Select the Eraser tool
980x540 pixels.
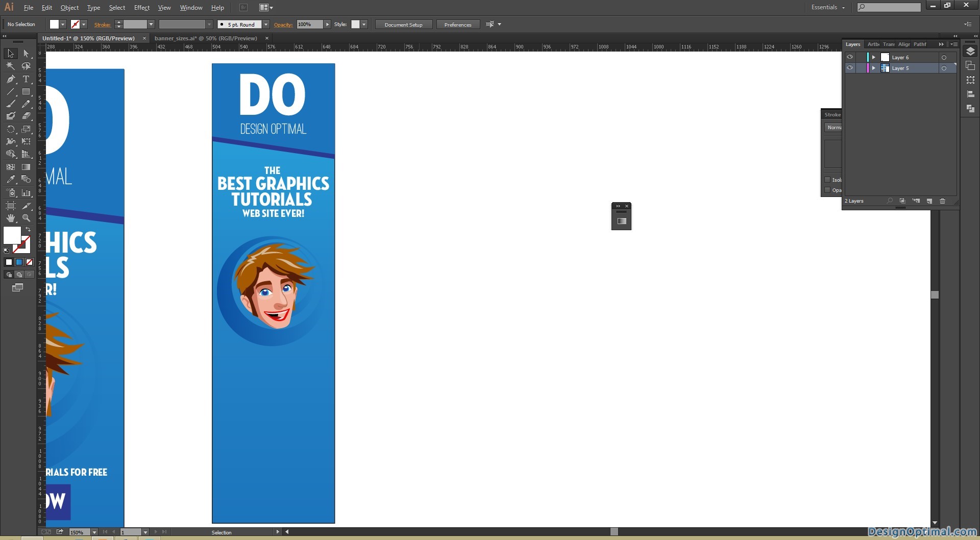[x=27, y=116]
